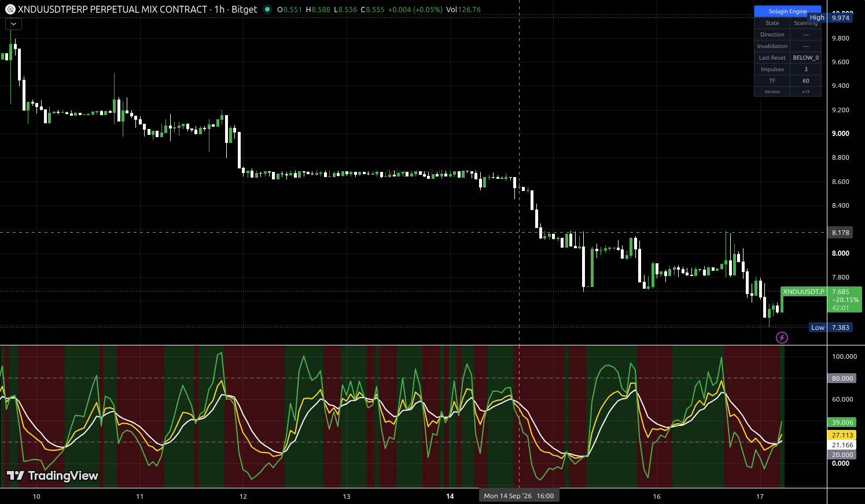Click the Impulses value 3 cell

pos(806,69)
